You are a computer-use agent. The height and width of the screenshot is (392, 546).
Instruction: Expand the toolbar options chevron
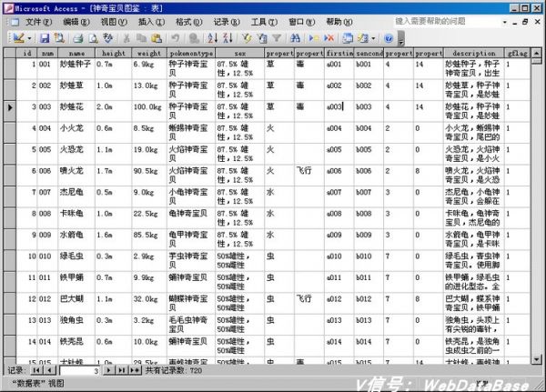point(401,39)
